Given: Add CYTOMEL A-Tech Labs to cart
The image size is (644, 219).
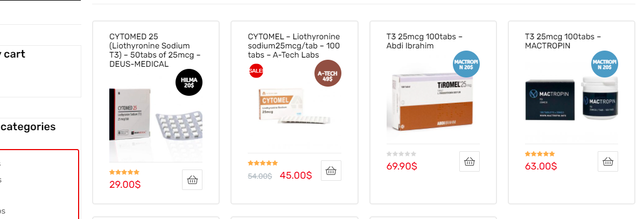Looking at the screenshot, I should point(331,171).
